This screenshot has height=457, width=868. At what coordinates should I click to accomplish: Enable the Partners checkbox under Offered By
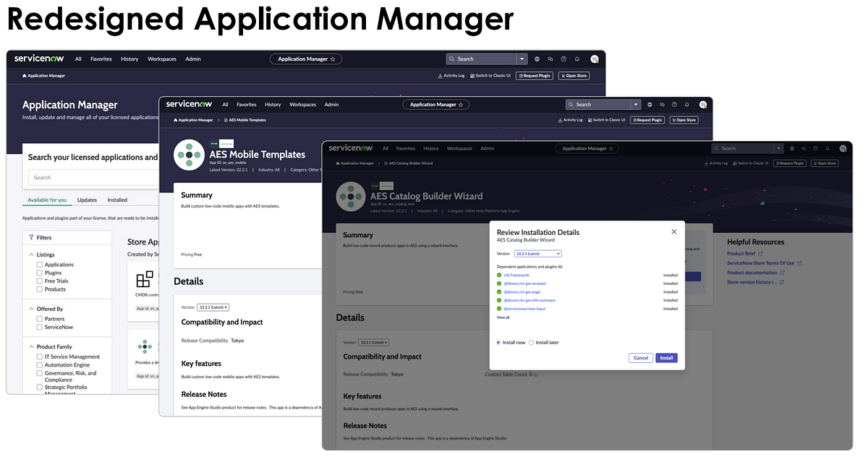(38, 319)
